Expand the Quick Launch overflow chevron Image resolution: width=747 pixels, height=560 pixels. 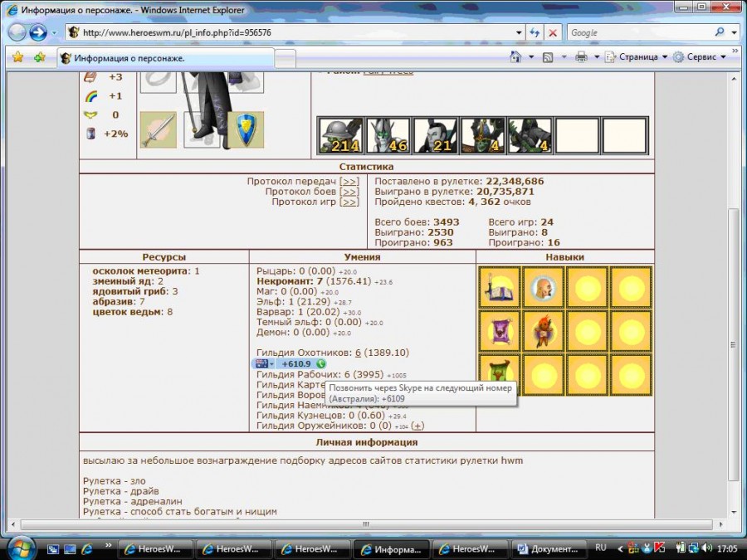click(x=108, y=546)
